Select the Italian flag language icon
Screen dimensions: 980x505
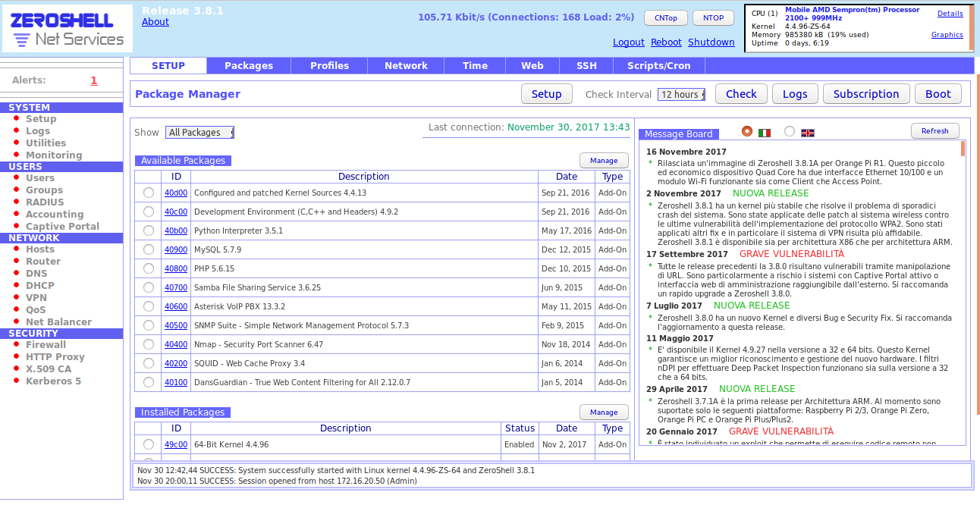(765, 133)
